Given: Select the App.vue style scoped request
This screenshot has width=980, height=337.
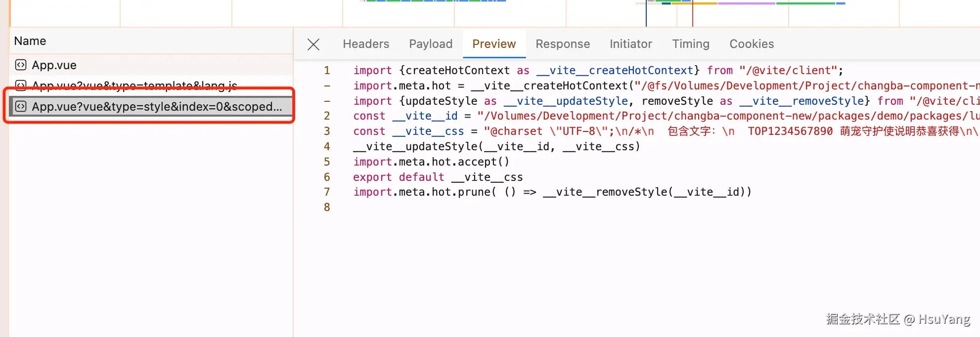Looking at the screenshot, I should tap(151, 106).
